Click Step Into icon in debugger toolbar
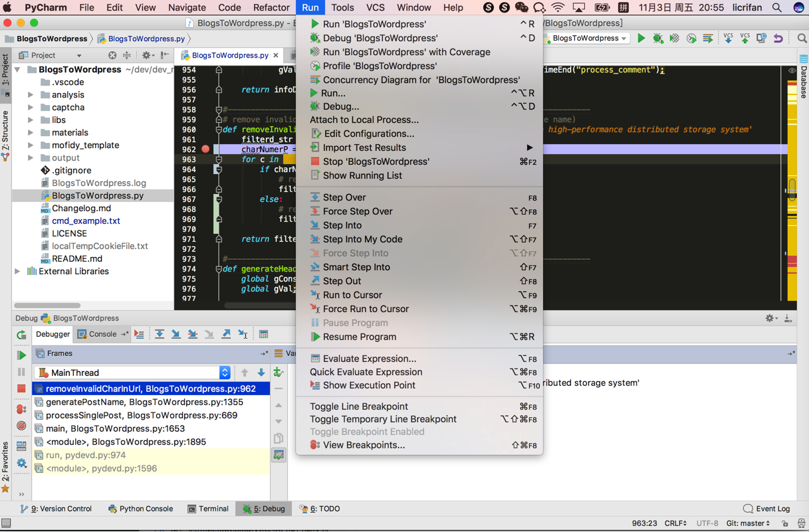This screenshot has height=532, width=809. pos(176,335)
